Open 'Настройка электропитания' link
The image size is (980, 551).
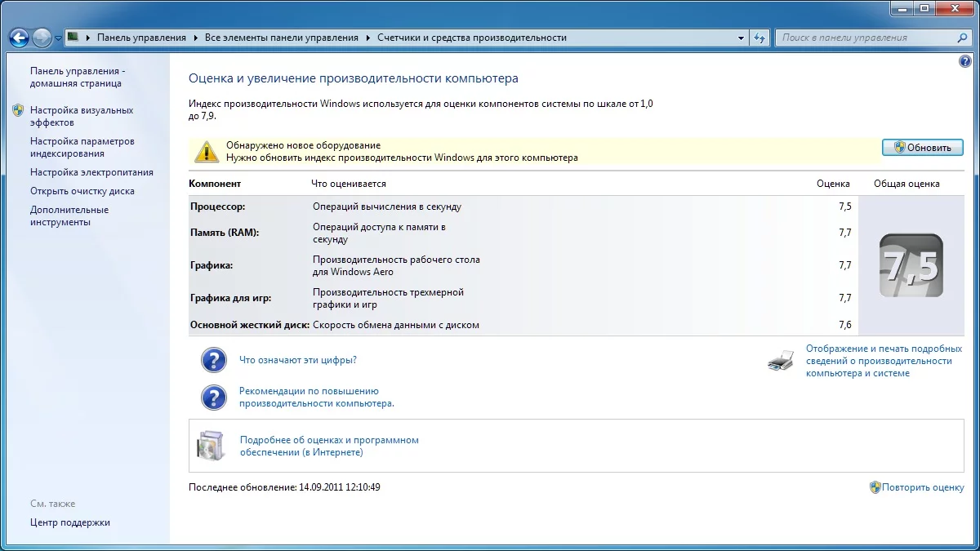[91, 172]
